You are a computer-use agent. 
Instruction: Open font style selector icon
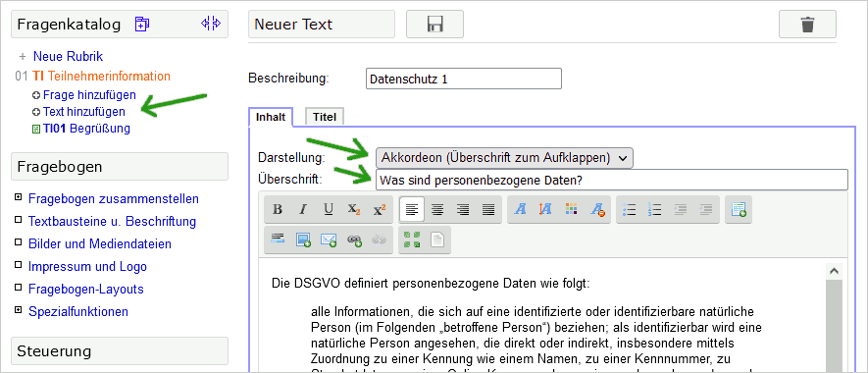click(520, 209)
